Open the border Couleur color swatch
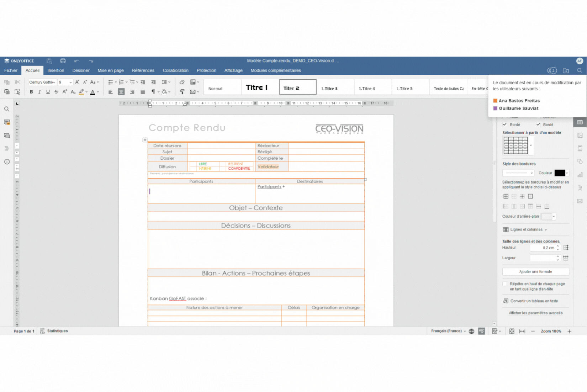Screen dimensions: 587x392 coord(560,173)
